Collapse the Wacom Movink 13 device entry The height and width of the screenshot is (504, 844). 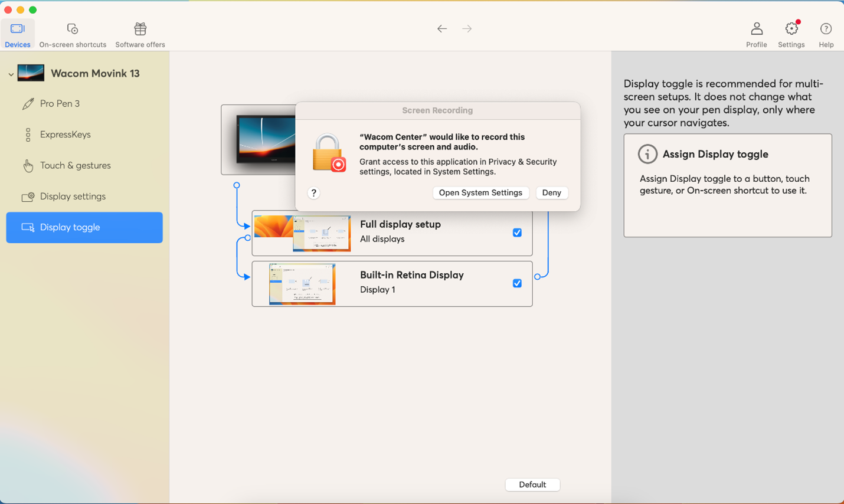click(11, 73)
